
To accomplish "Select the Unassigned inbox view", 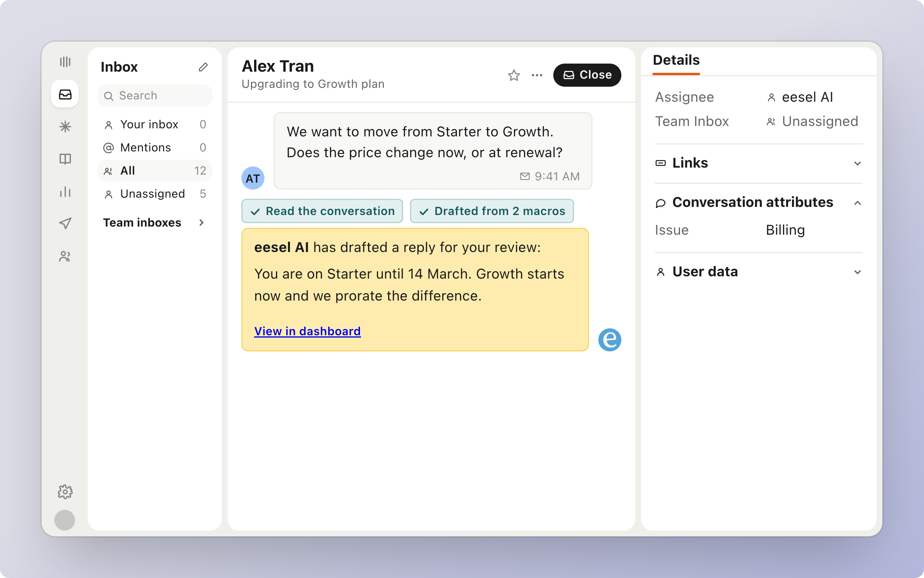I will coord(155,194).
